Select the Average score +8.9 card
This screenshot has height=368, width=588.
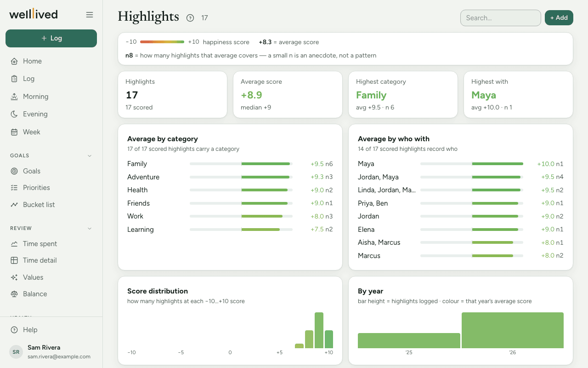point(288,94)
